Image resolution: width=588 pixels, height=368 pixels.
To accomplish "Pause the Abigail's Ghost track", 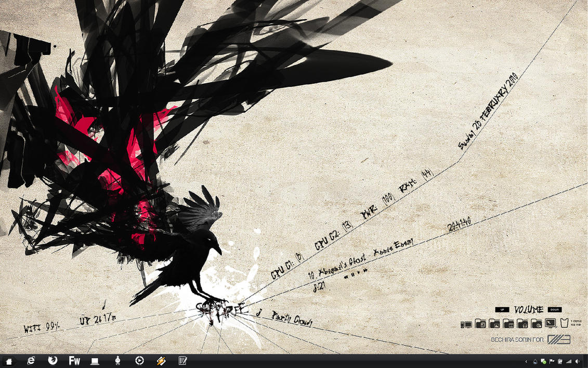I will (353, 274).
